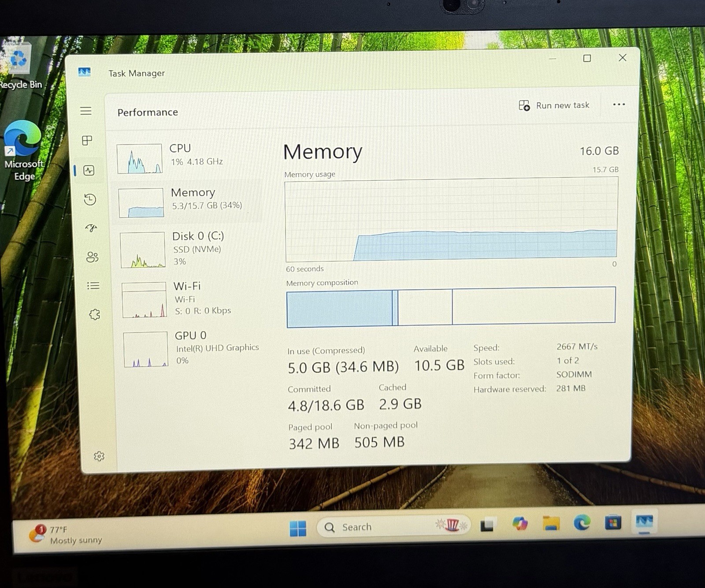Open the App history page icon

pyautogui.click(x=90, y=199)
